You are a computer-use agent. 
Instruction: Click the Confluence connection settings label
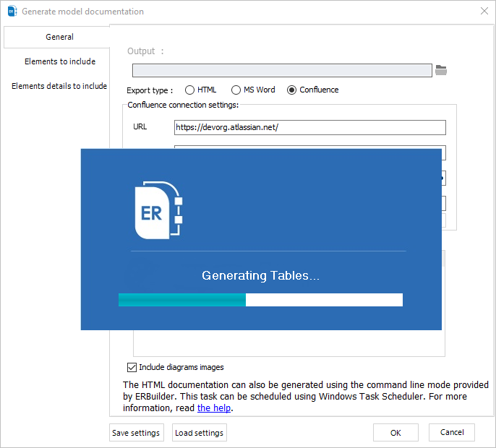point(183,105)
